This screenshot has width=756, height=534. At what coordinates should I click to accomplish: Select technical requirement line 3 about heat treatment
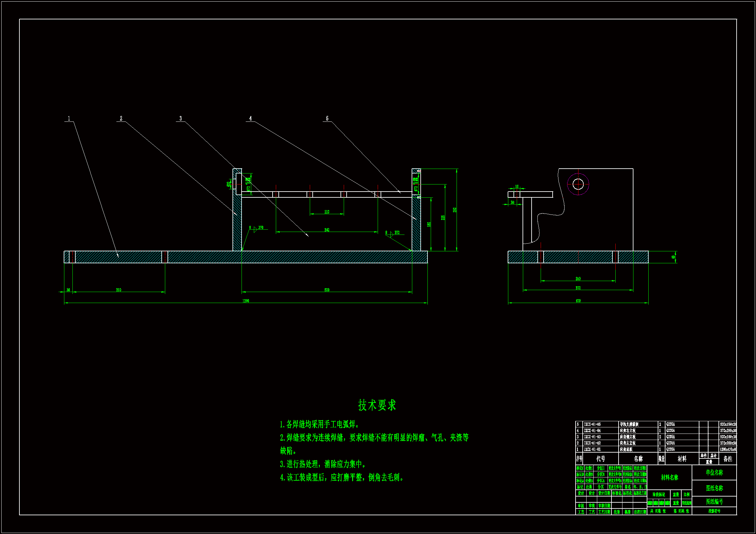[323, 464]
